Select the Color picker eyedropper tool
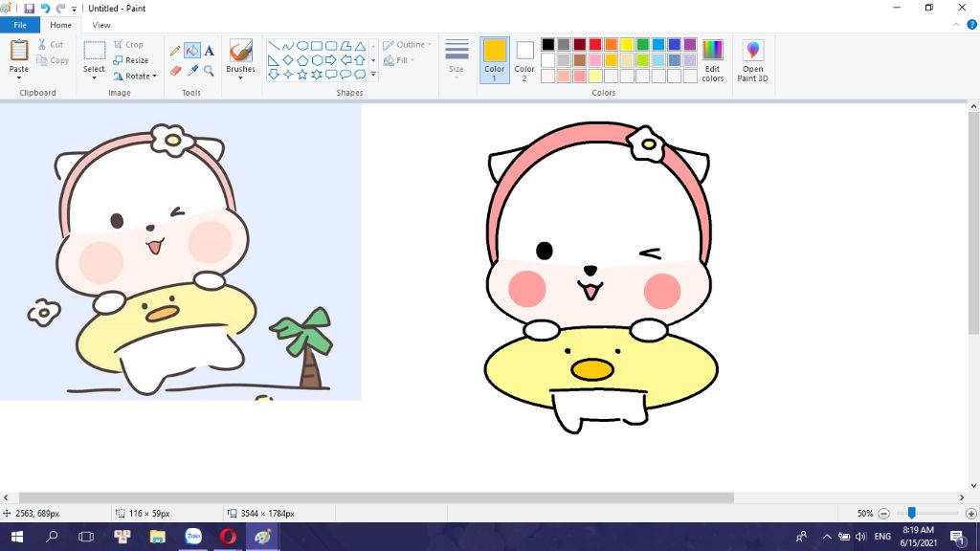This screenshot has width=980, height=551. [x=191, y=71]
